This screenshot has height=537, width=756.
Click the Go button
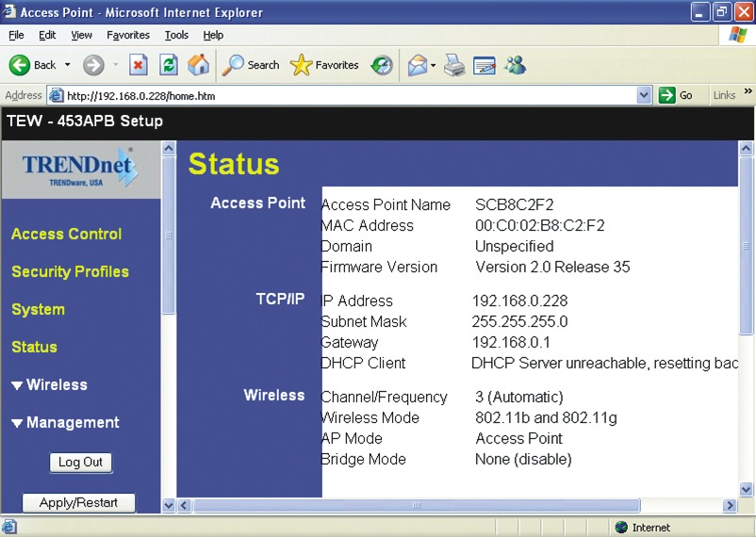pos(676,95)
